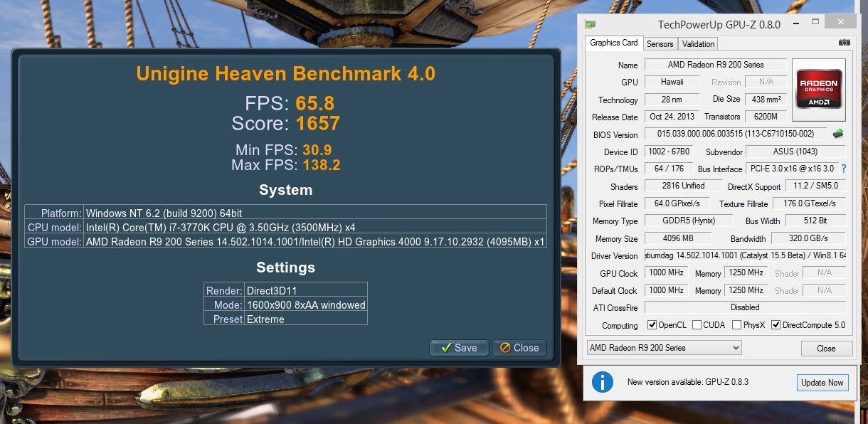Click the ATI CrossFire Disabled field
The width and height of the screenshot is (868, 424).
tap(745, 307)
